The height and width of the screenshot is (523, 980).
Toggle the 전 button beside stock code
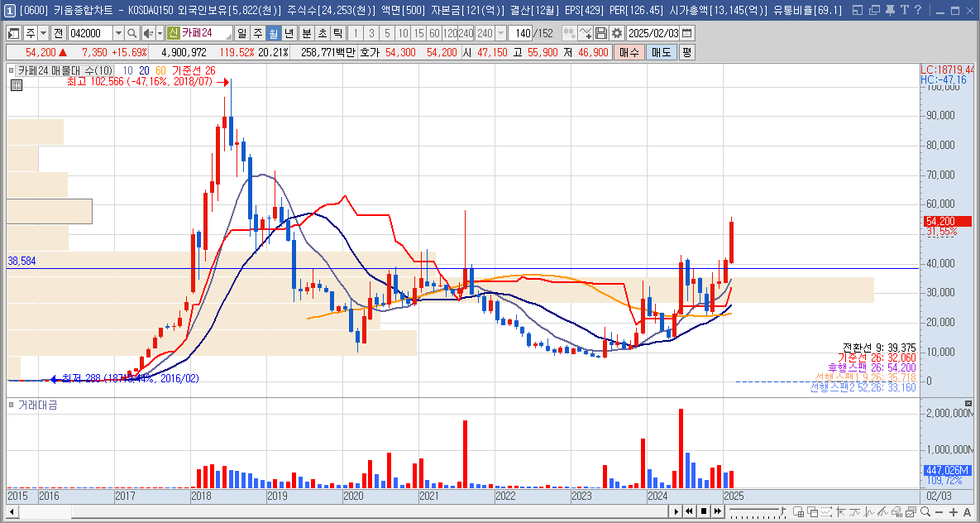coord(58,33)
